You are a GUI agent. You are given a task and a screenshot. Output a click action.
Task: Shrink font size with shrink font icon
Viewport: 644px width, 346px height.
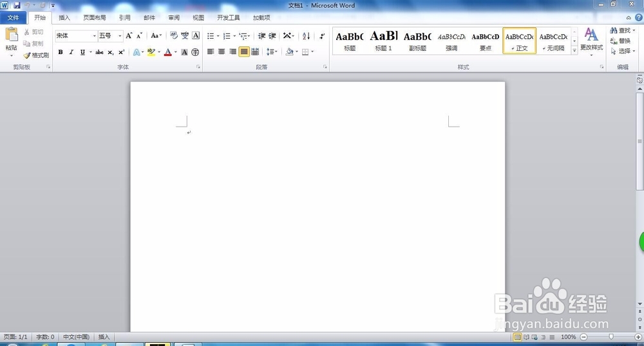click(x=139, y=35)
